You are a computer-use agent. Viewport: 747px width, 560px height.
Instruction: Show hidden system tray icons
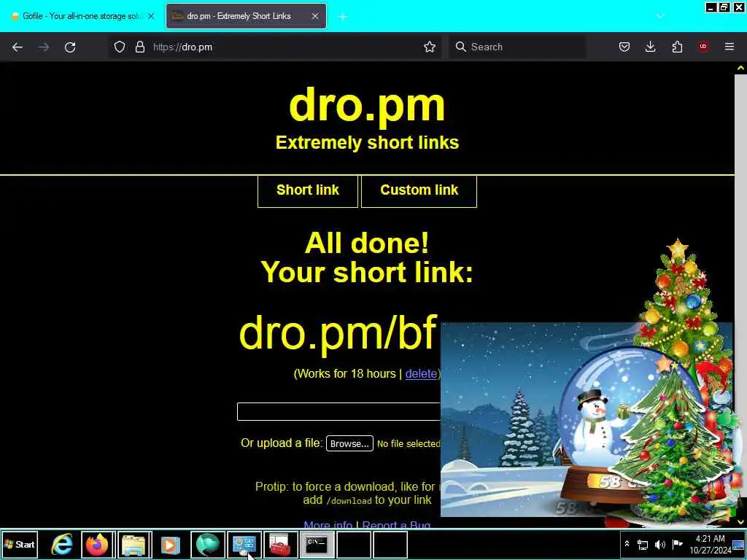click(x=627, y=544)
